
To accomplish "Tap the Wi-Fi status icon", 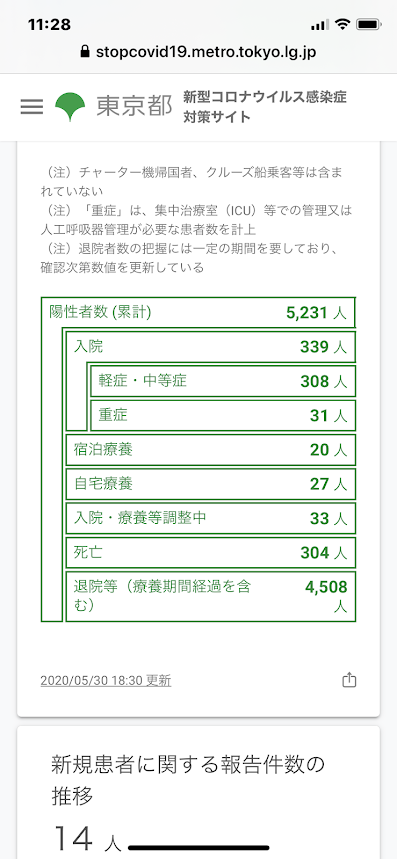I will click(x=343, y=25).
